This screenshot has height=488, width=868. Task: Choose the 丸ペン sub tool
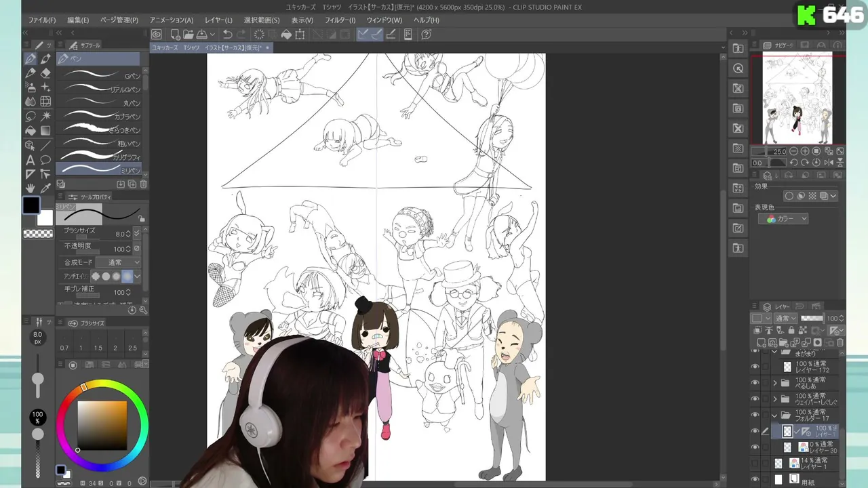pyautogui.click(x=99, y=103)
